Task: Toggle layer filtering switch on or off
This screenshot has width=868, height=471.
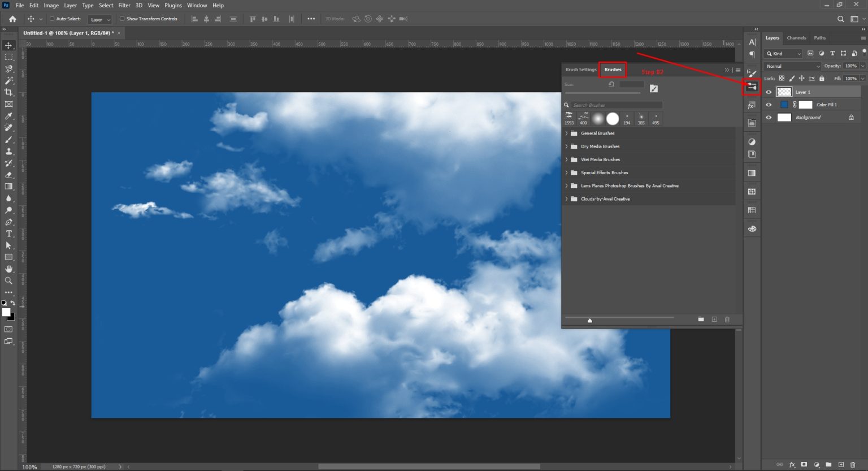Action: point(863,53)
